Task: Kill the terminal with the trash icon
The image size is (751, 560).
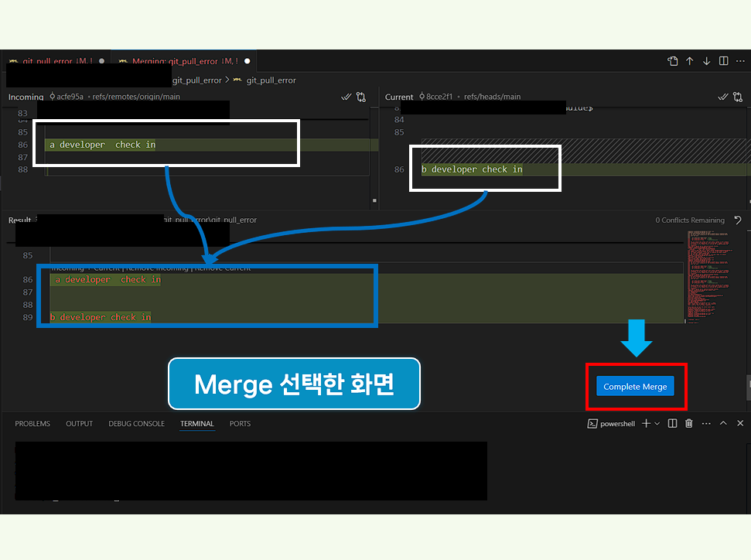Action: 688,423
